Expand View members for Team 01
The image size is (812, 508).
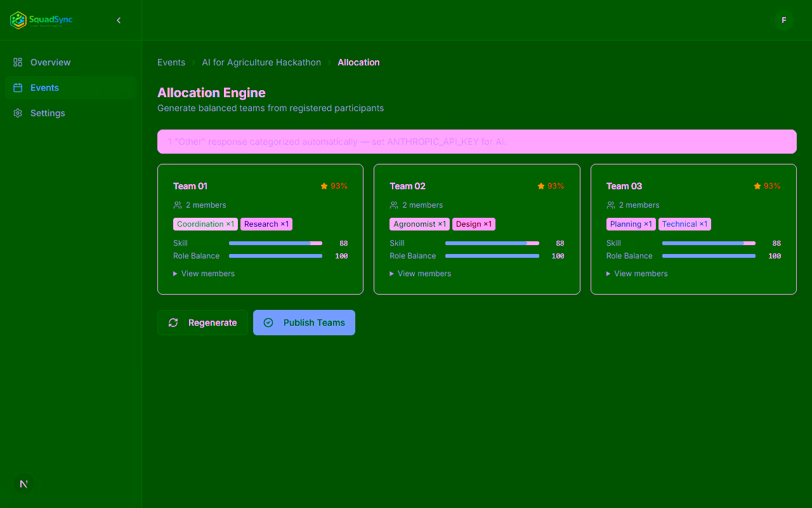click(x=204, y=274)
